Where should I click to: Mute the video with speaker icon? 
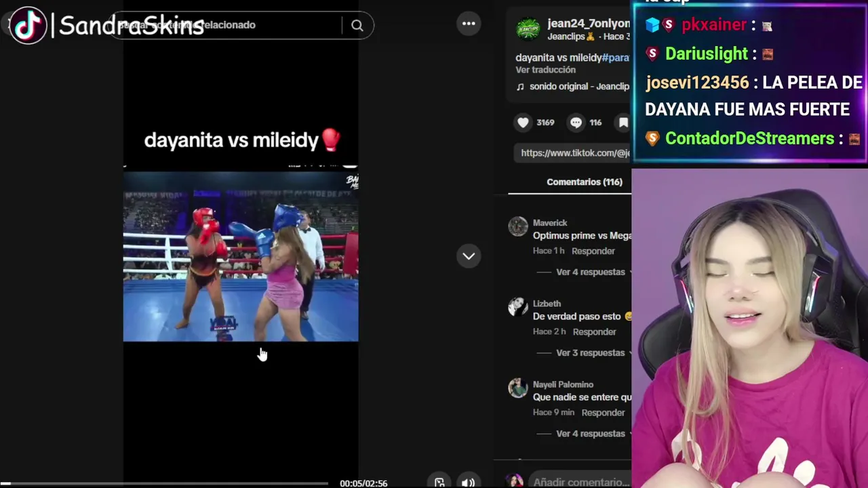468,483
